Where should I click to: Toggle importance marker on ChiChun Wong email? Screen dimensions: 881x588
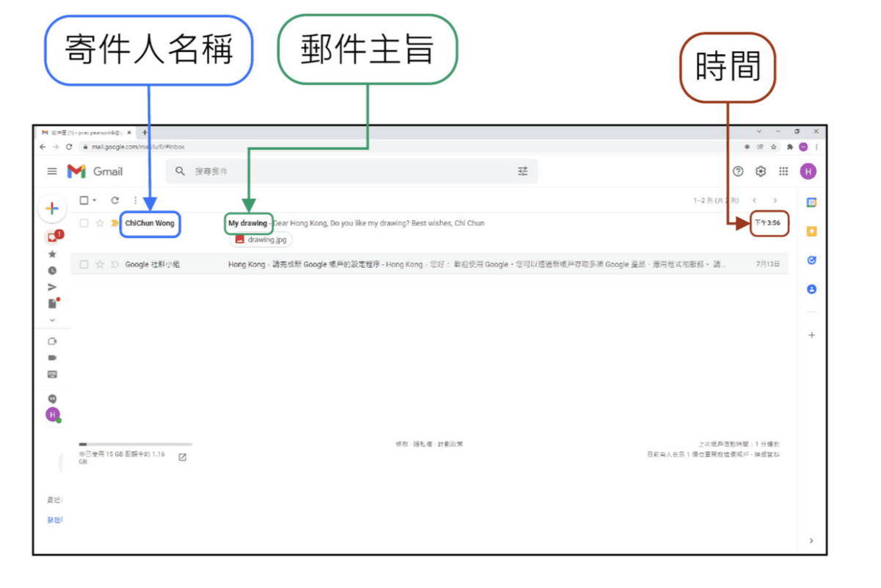114,223
